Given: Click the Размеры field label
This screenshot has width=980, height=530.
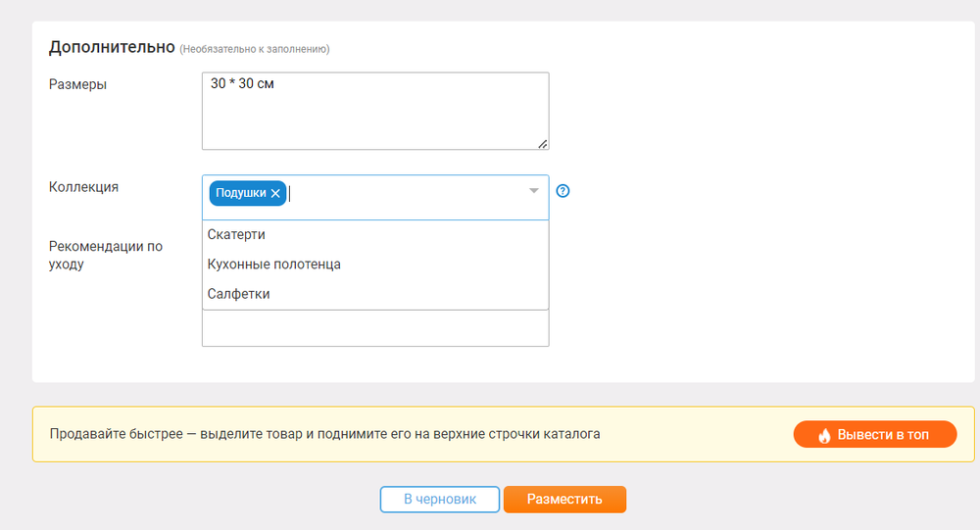Looking at the screenshot, I should pyautogui.click(x=77, y=84).
